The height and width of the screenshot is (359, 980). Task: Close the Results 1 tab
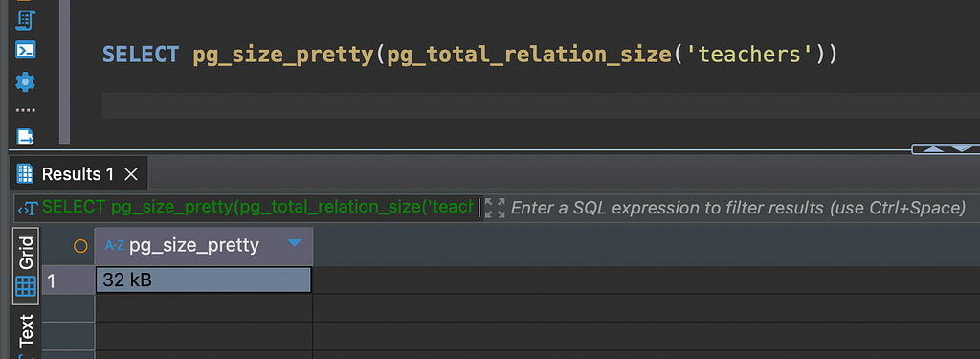pyautogui.click(x=131, y=174)
